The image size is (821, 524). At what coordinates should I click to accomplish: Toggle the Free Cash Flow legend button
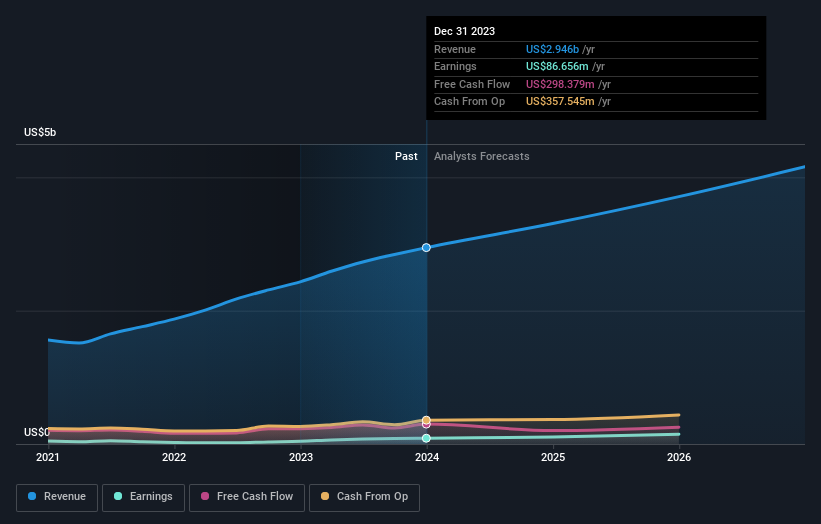[247, 497]
